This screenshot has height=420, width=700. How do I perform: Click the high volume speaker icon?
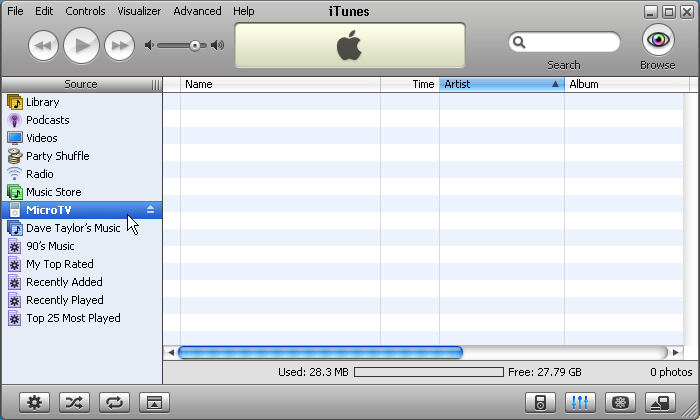pos(217,45)
